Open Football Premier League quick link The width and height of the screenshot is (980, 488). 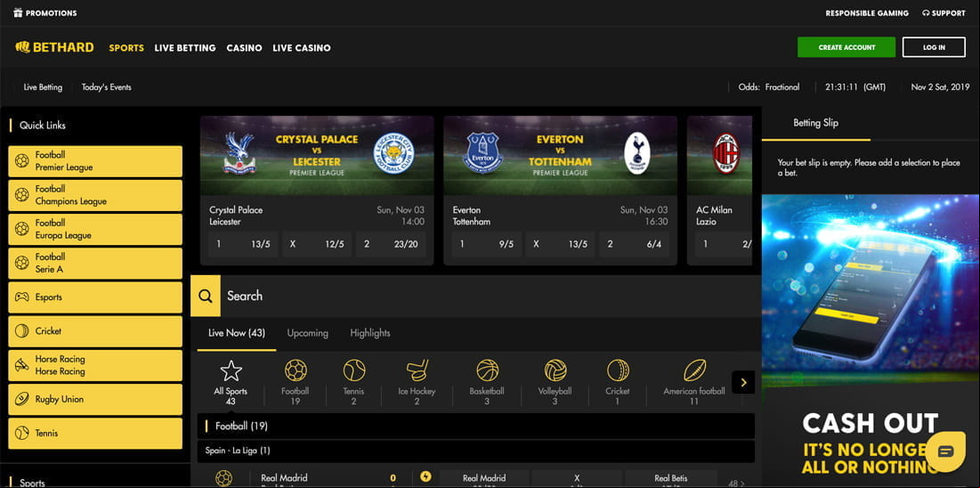[x=95, y=161]
